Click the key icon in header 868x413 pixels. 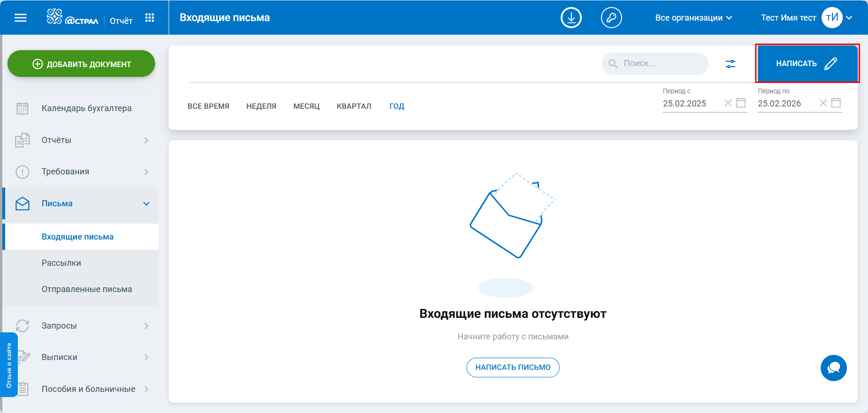coord(611,18)
